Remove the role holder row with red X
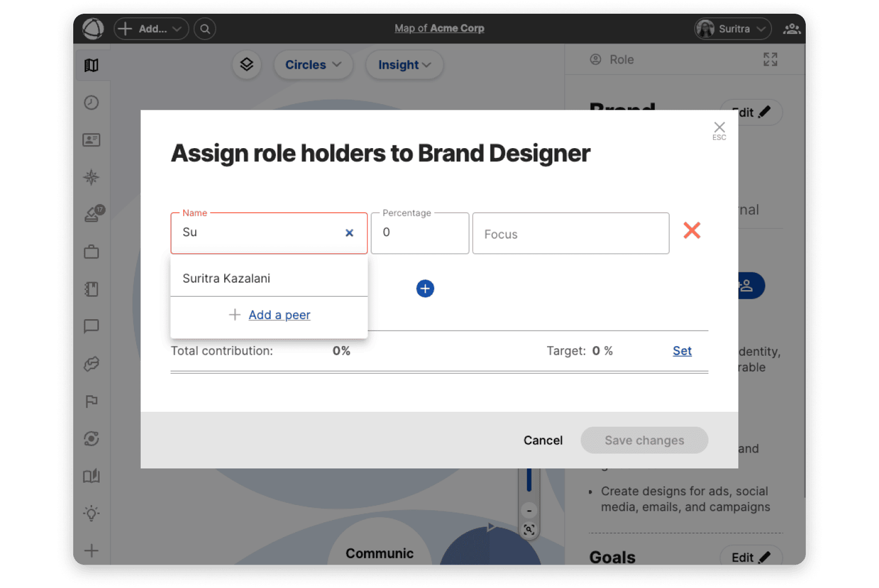 (x=692, y=231)
